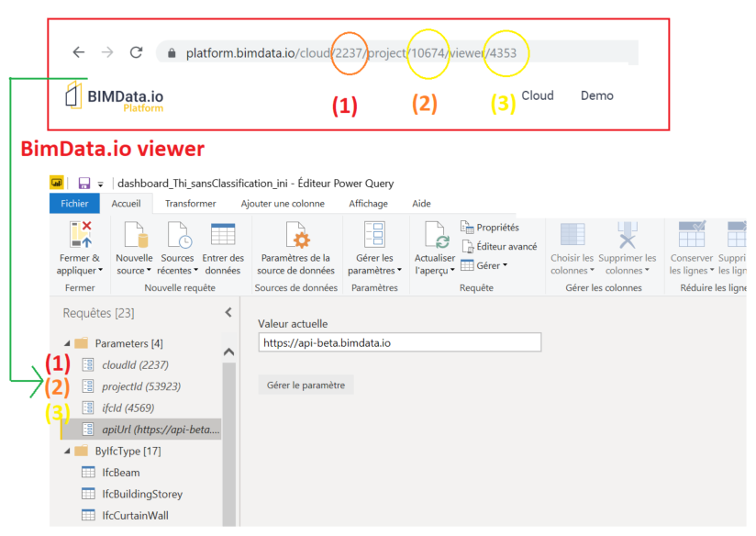
Task: Reload the BIMData platform page
Action: pos(137,52)
